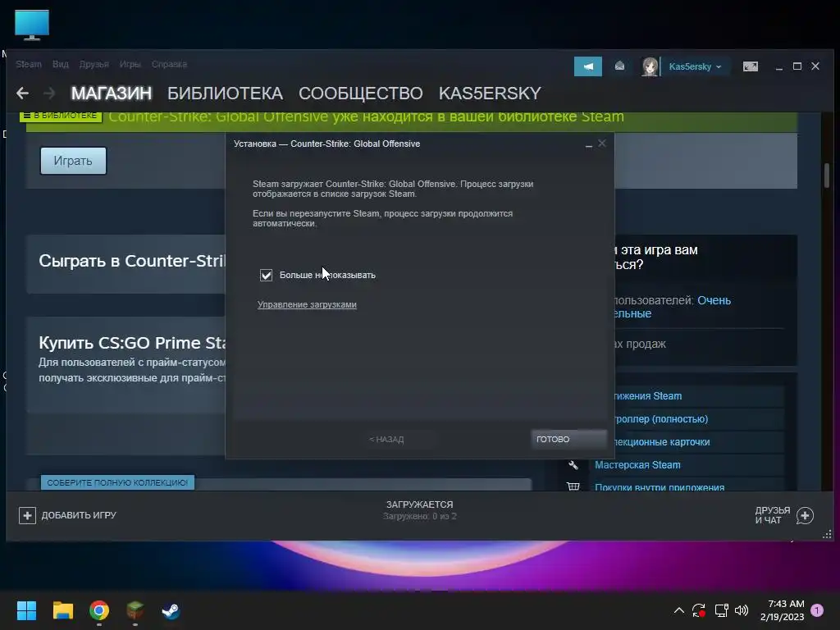Open the Игры menu

[130, 64]
